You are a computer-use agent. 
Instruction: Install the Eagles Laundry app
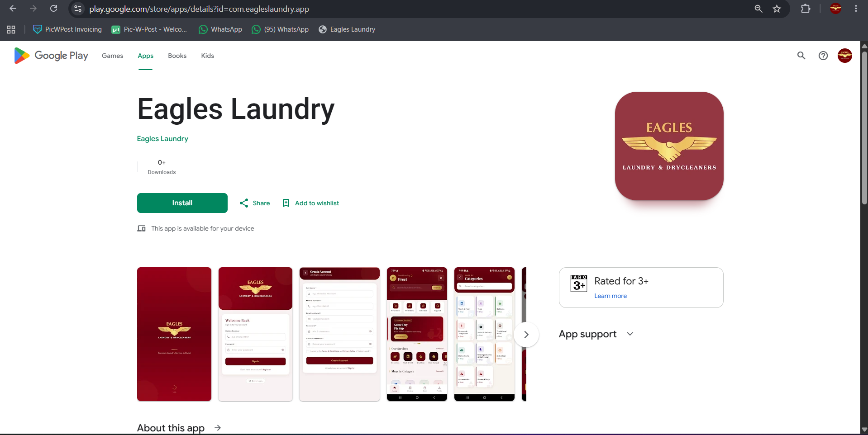click(182, 203)
